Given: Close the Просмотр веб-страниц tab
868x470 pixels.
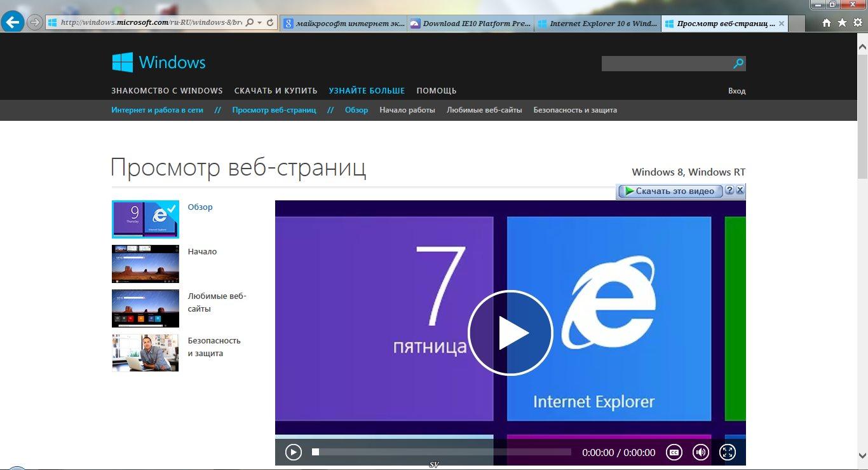Looking at the screenshot, I should (x=782, y=24).
